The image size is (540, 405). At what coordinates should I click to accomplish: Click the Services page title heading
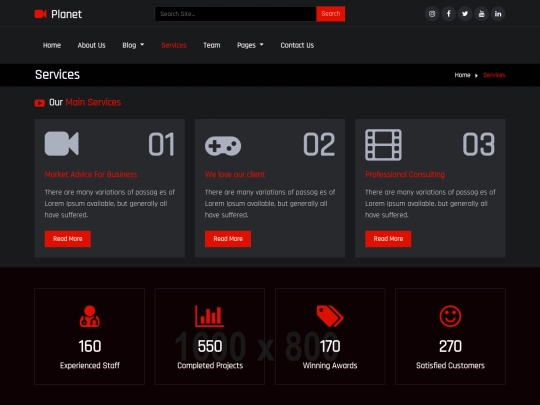(57, 75)
